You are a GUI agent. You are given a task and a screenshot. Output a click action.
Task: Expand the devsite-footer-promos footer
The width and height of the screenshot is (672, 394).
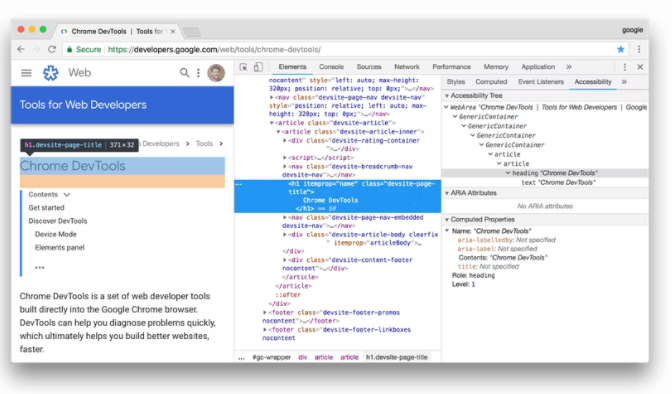265,313
